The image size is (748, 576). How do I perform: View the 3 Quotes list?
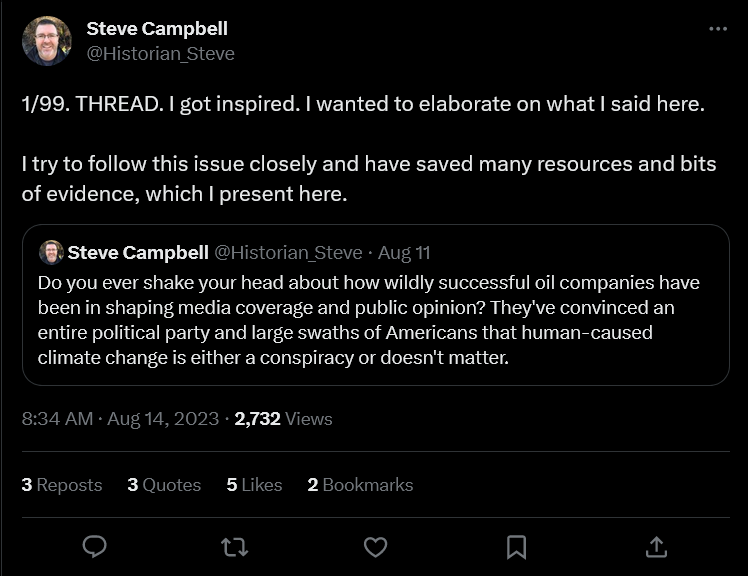tap(164, 485)
